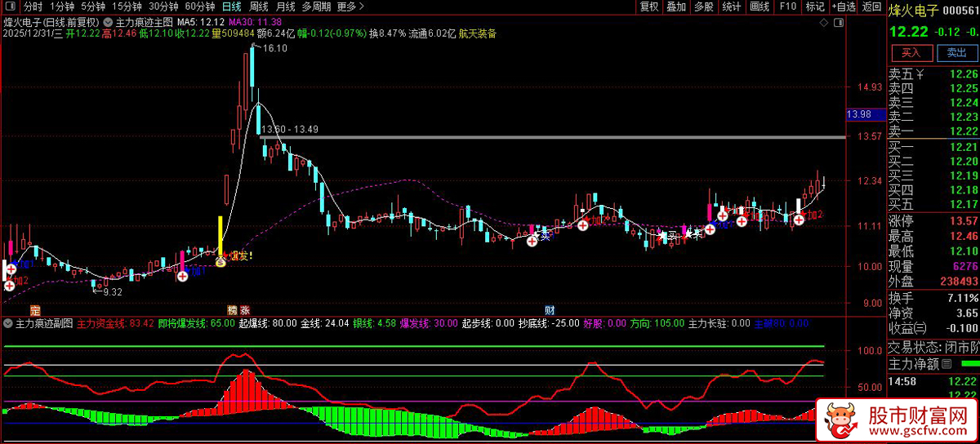Click the MA30: 11.38 indicator value
Screen dimensions: 980x444
coord(256,22)
